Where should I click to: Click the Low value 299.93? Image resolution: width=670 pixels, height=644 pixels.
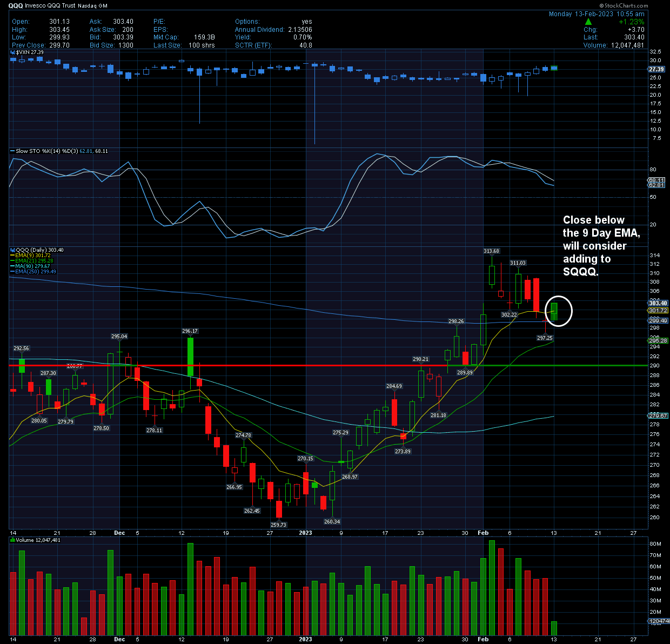59,37
